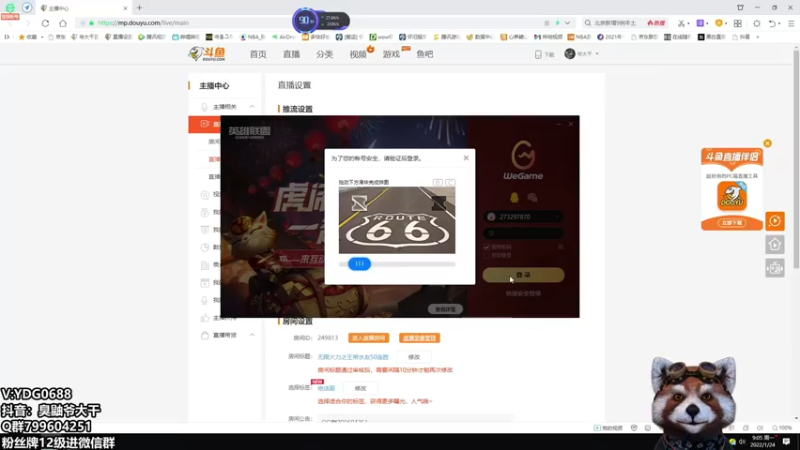The image size is (800, 450).
Task: Toggle the auto login checkbox in WeGame
Action: point(487,255)
